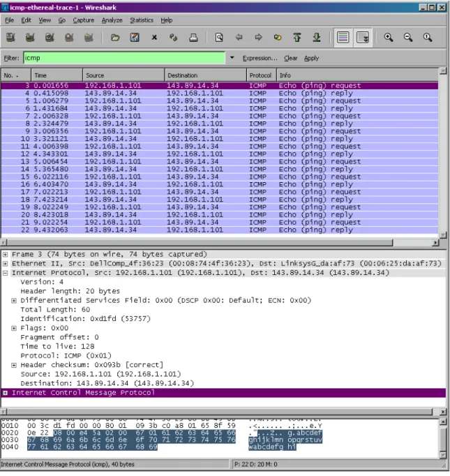450x476 pixels.
Task: Zoom in on packet text
Action: [389, 37]
